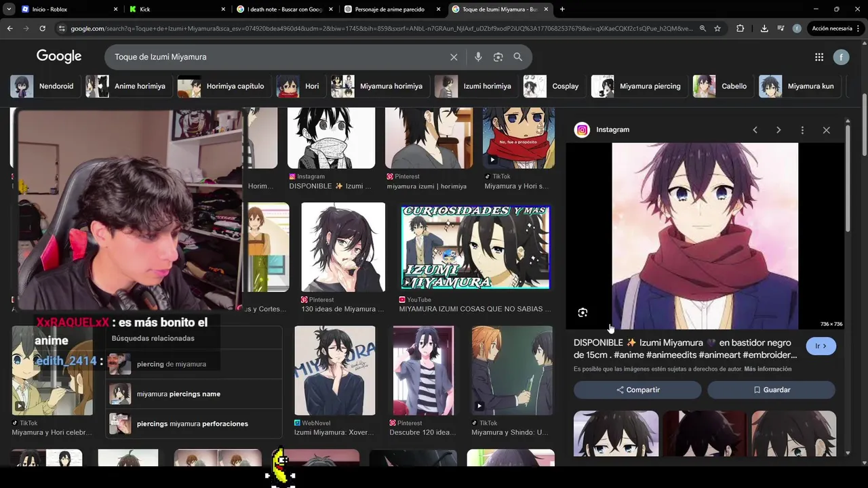868x488 pixels.
Task: Close the Instagram image preview panel
Action: (826, 129)
